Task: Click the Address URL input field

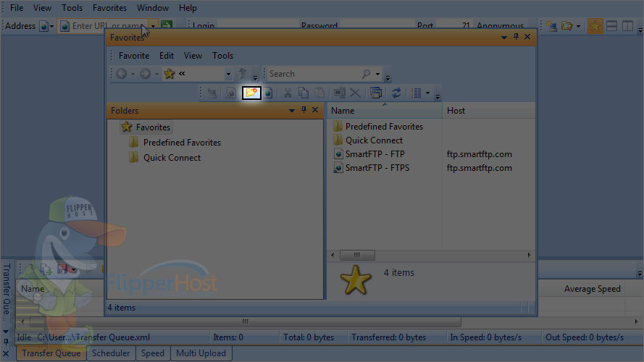Action: tap(106, 26)
